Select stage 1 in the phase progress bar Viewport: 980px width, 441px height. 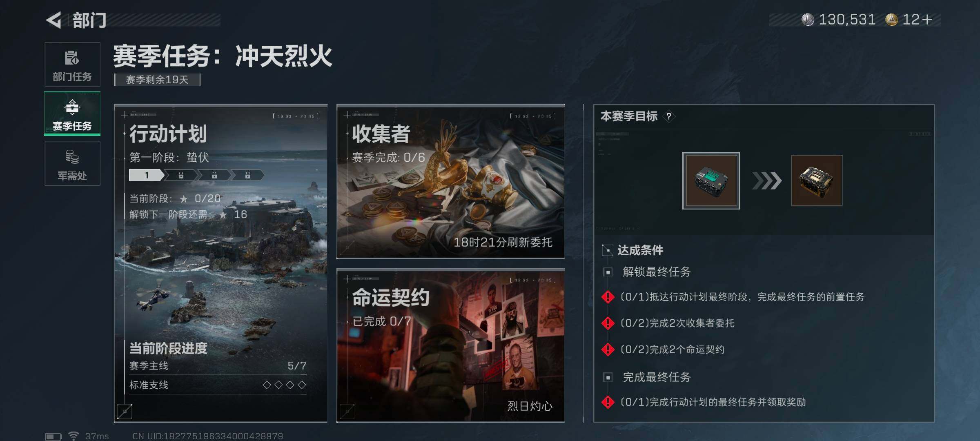click(147, 176)
